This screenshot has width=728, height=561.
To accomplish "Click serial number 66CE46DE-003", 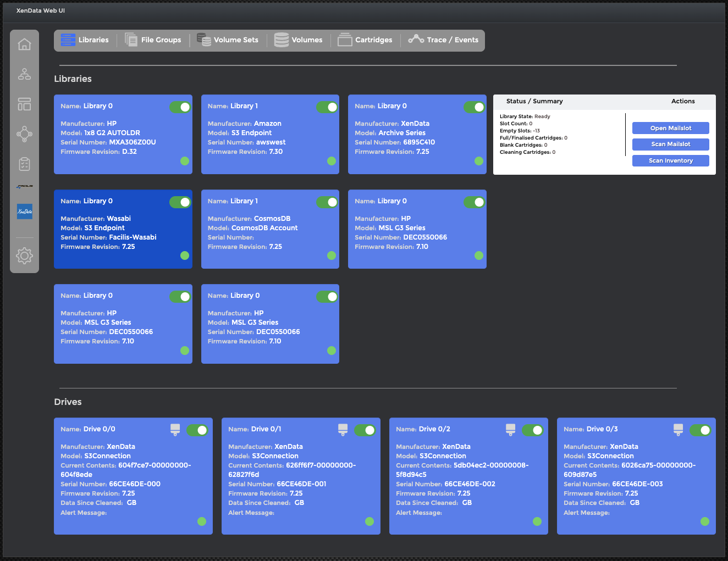I will [x=637, y=484].
